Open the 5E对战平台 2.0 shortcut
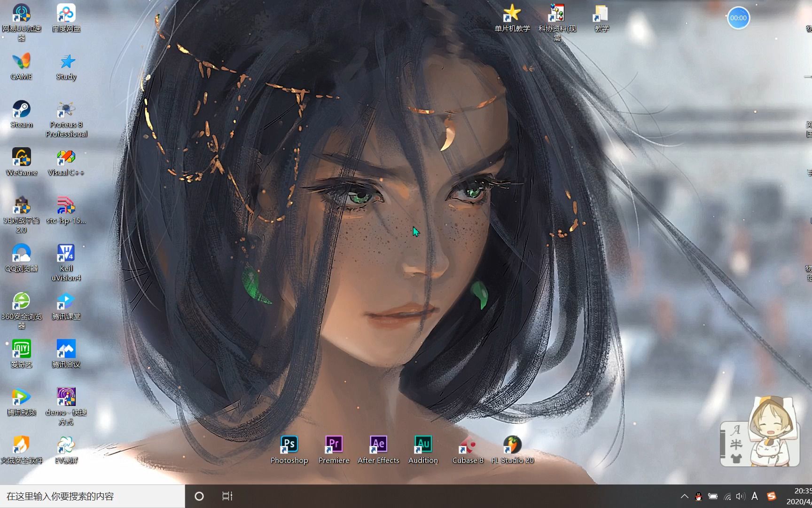The width and height of the screenshot is (812, 508). (22, 215)
